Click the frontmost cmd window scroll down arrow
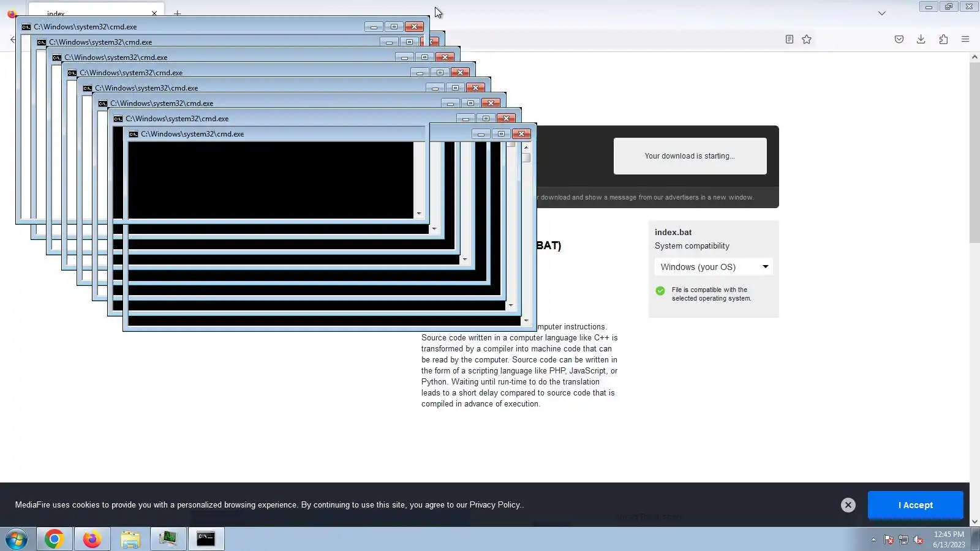 pyautogui.click(x=526, y=320)
